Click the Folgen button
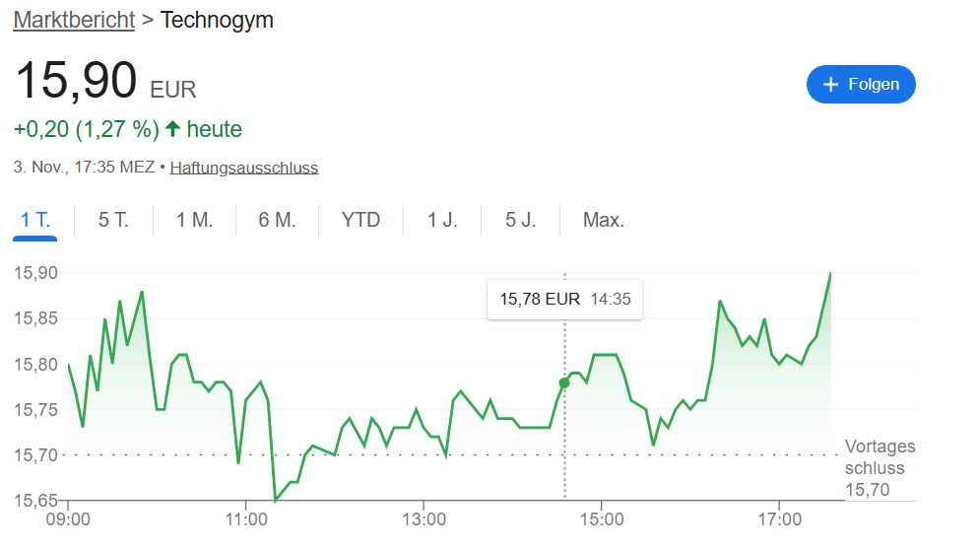This screenshot has width=980, height=552. (x=860, y=85)
